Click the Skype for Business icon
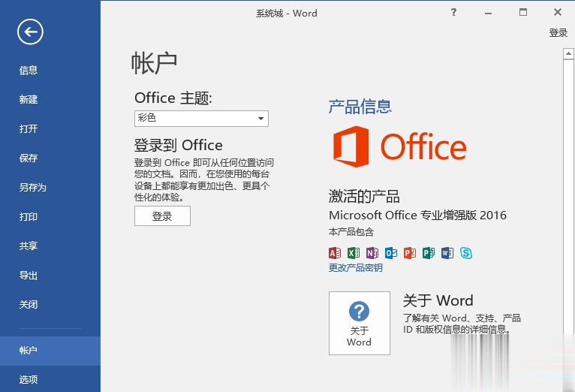575x392 pixels. pos(466,253)
